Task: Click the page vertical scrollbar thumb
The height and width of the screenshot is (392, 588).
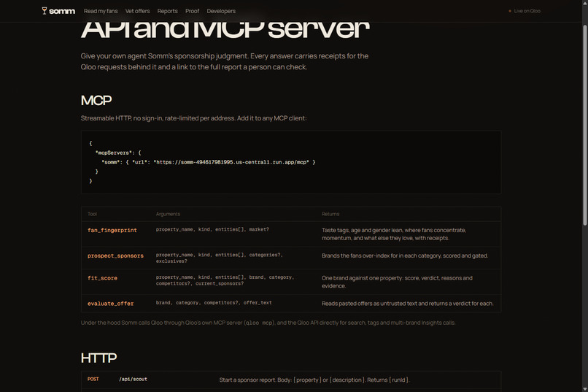Action: tap(584, 125)
